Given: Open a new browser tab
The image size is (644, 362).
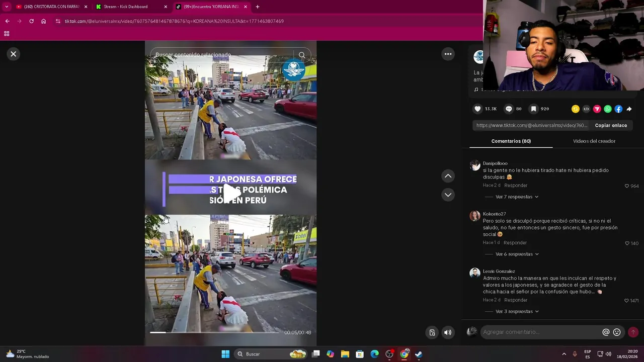Looking at the screenshot, I should (x=258, y=7).
